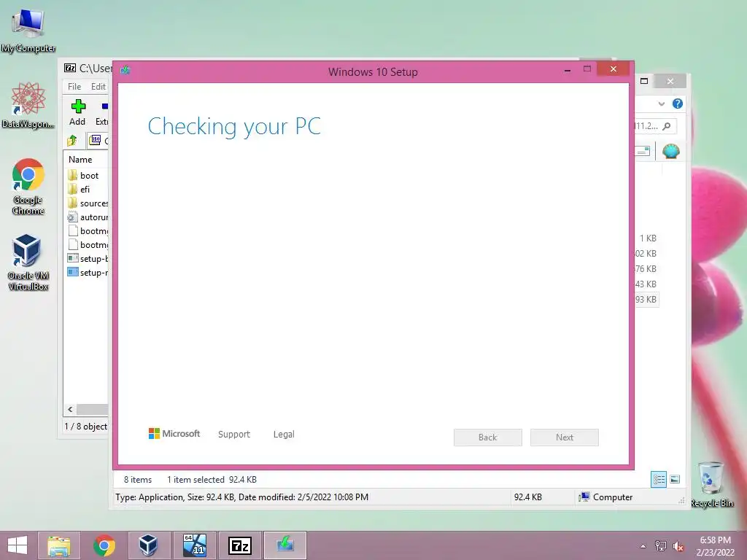
Task: Click the muted volume tray icon
Action: 678,545
